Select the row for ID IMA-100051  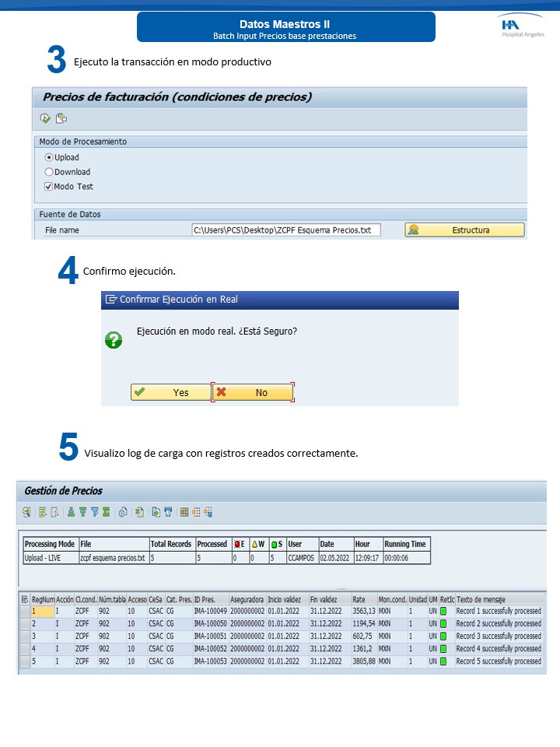coord(24,637)
